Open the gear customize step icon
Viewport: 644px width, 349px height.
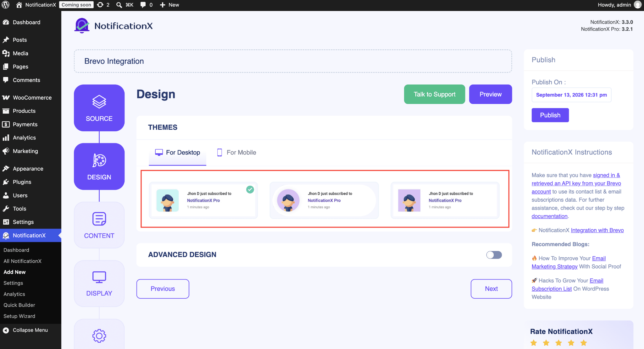point(99,336)
